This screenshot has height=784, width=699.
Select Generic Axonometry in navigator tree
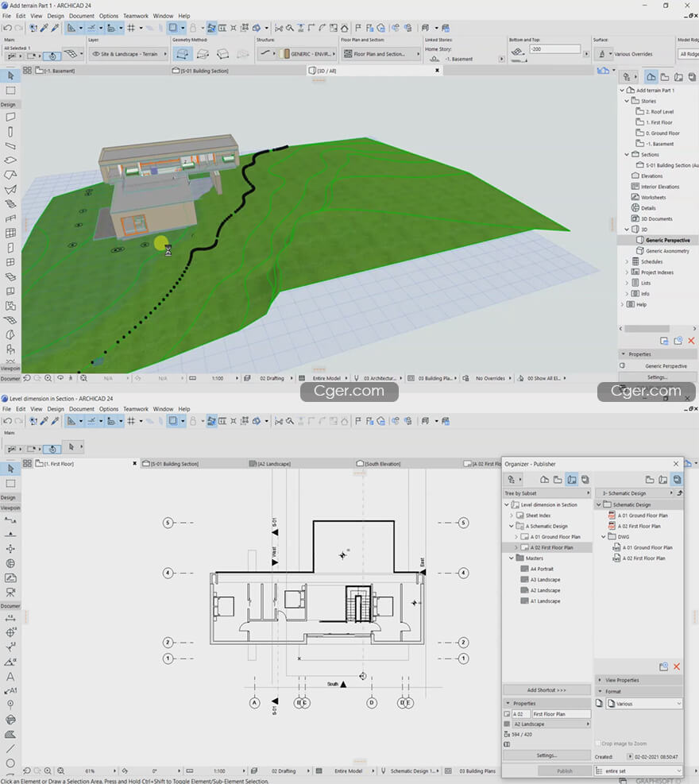click(667, 251)
